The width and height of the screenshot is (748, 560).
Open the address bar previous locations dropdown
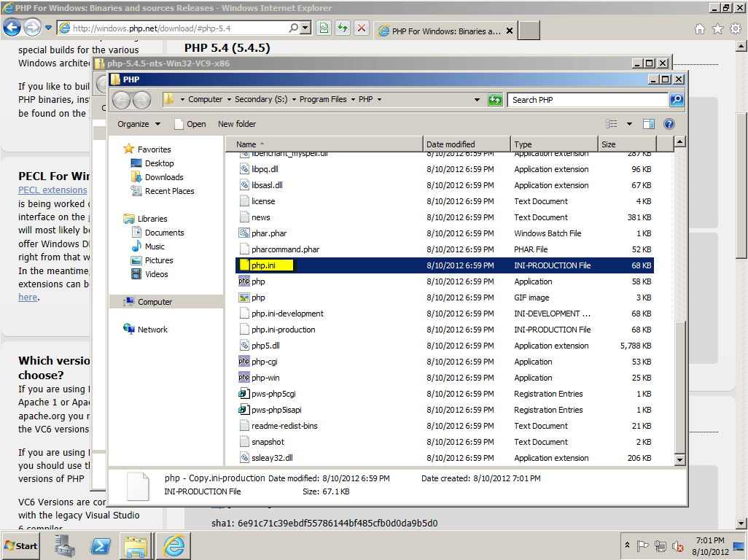tap(477, 100)
